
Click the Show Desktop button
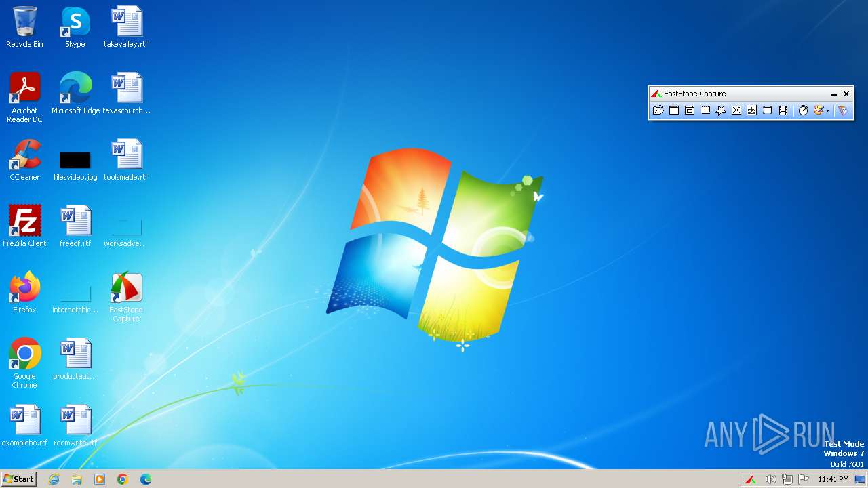click(x=860, y=479)
